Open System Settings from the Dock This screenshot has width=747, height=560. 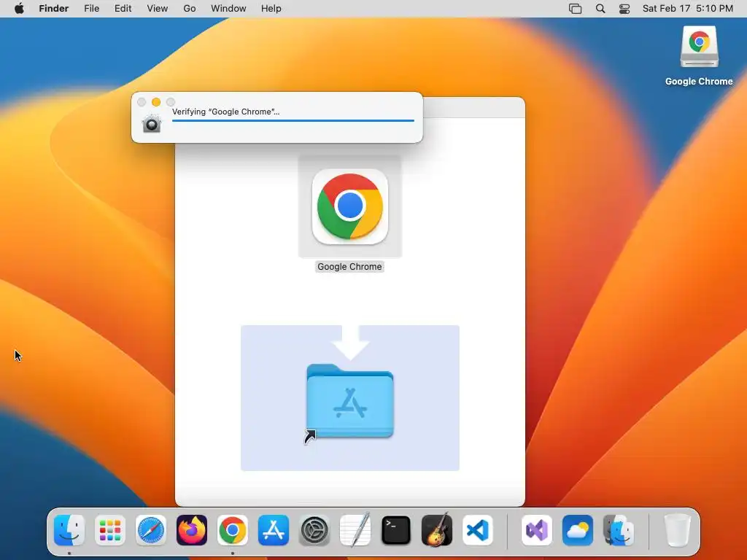314,530
